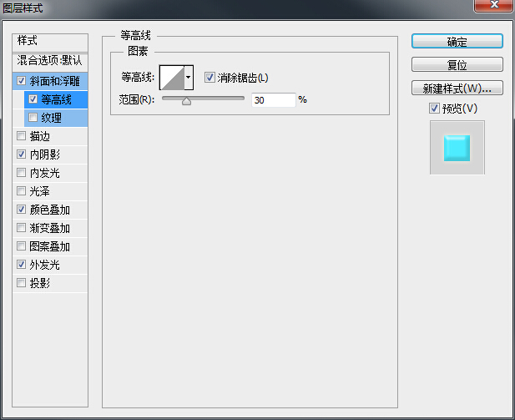Click the 范围 range slider handle
515x420 pixels.
coord(186,100)
